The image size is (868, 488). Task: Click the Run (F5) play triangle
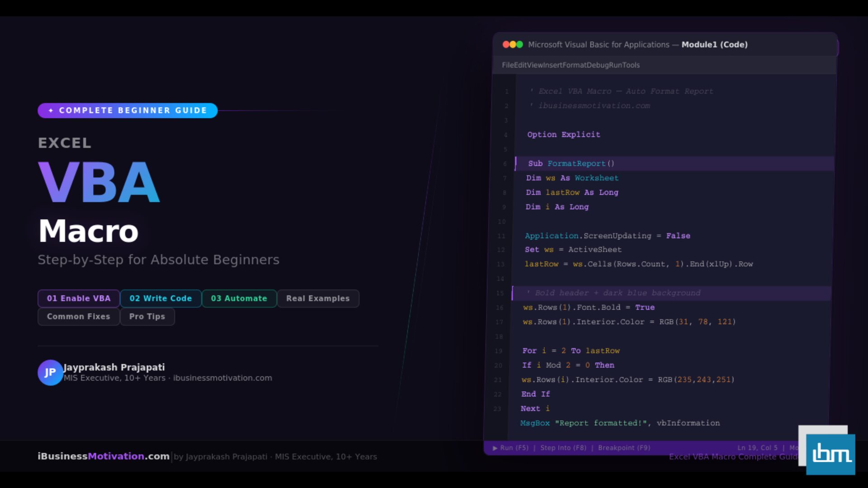tap(495, 448)
